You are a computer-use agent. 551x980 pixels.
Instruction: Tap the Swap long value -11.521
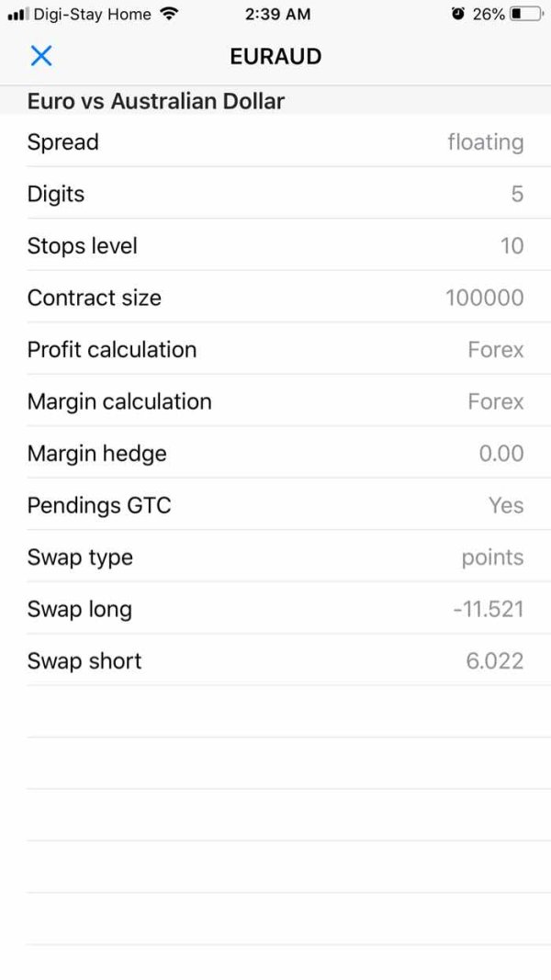pos(489,609)
